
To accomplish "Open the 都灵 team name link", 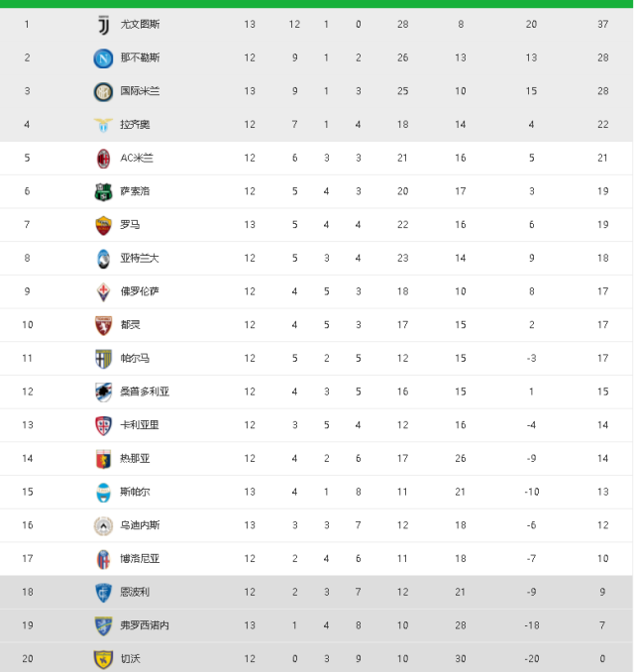I will (x=131, y=325).
